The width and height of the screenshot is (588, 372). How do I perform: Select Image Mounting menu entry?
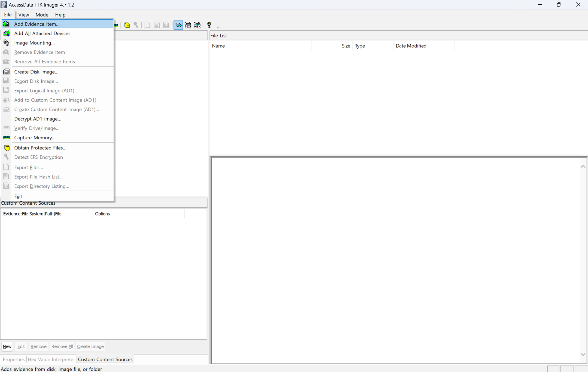pyautogui.click(x=34, y=43)
